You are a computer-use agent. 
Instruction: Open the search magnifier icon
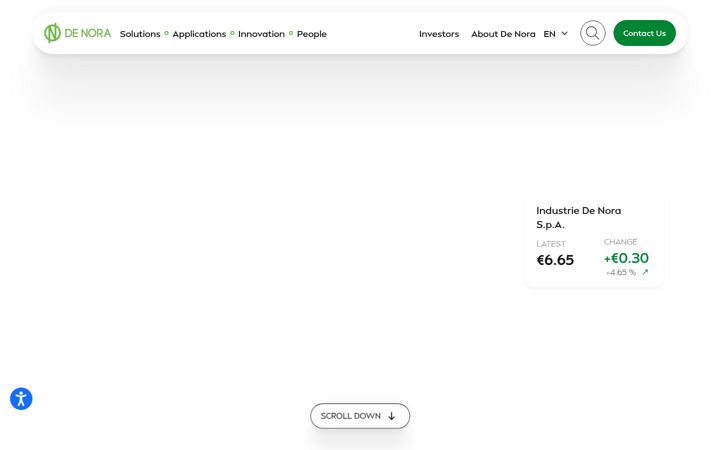click(592, 33)
